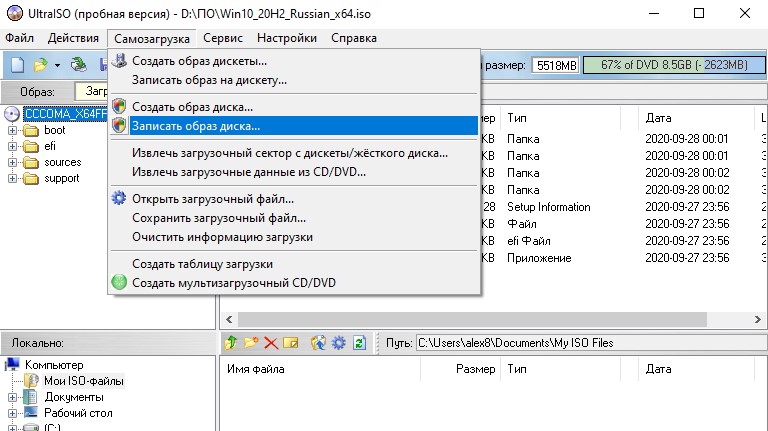
Task: Choose 'Открыть загрузочный файл...'
Action: tap(294, 199)
